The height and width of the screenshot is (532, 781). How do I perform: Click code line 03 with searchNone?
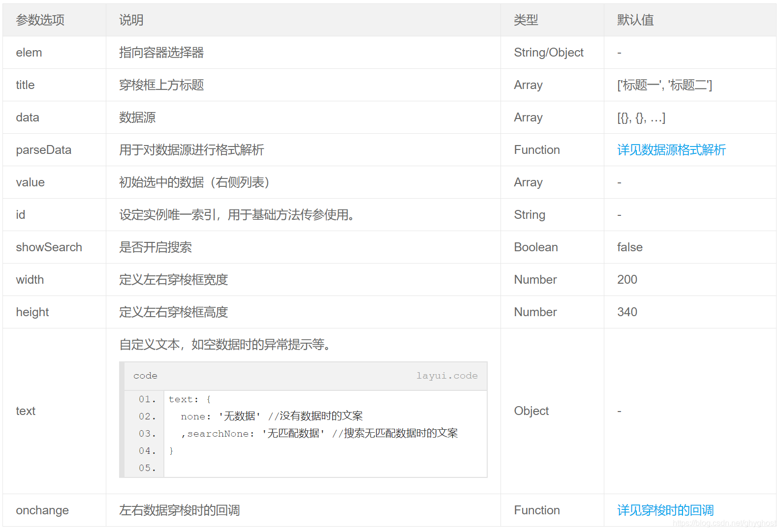point(319,434)
